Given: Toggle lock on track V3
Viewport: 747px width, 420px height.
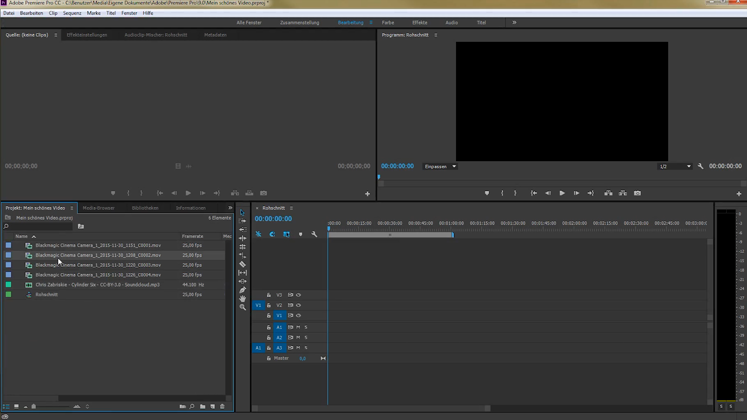Looking at the screenshot, I should click(x=269, y=295).
